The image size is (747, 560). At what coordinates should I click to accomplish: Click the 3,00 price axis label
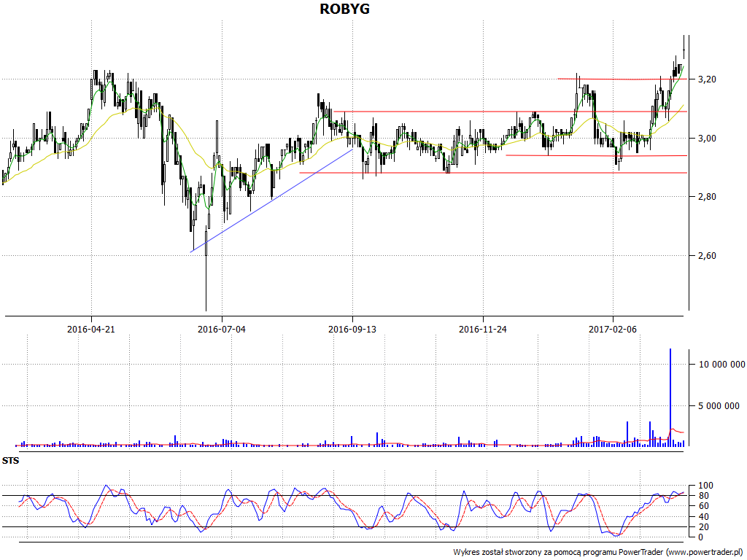707,138
